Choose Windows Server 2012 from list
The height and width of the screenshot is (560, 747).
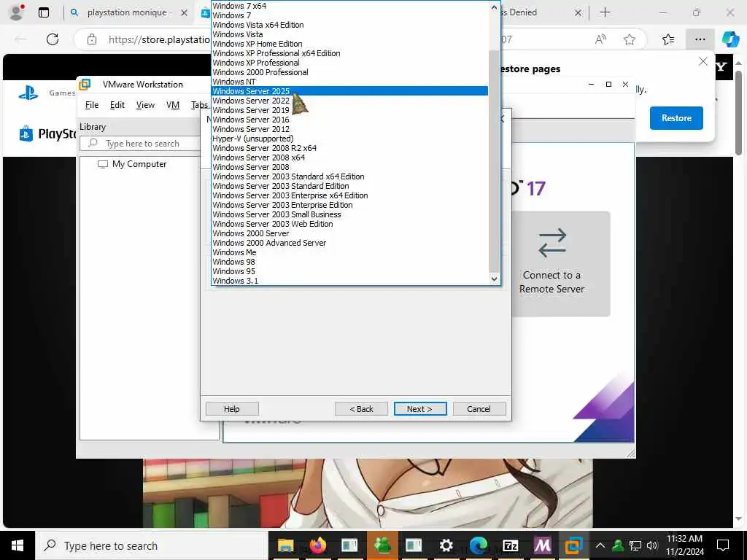tap(349, 129)
